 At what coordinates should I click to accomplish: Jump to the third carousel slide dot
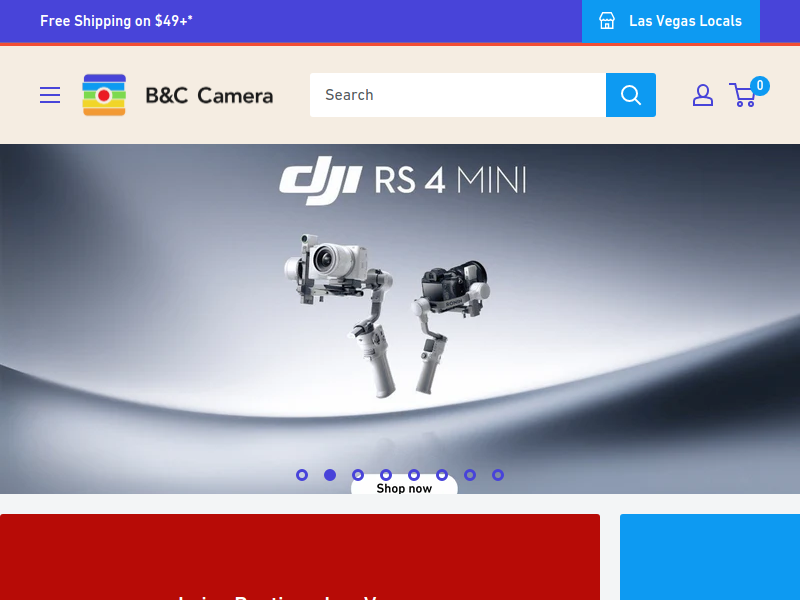tap(358, 475)
